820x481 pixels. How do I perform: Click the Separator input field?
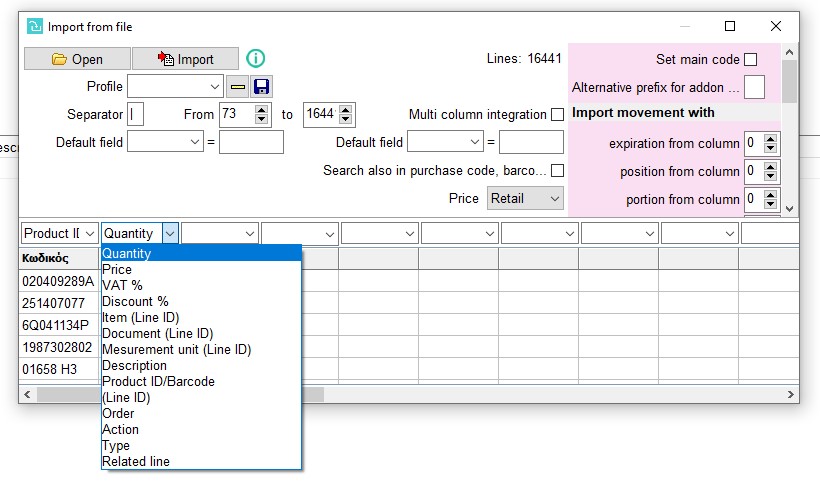click(135, 114)
